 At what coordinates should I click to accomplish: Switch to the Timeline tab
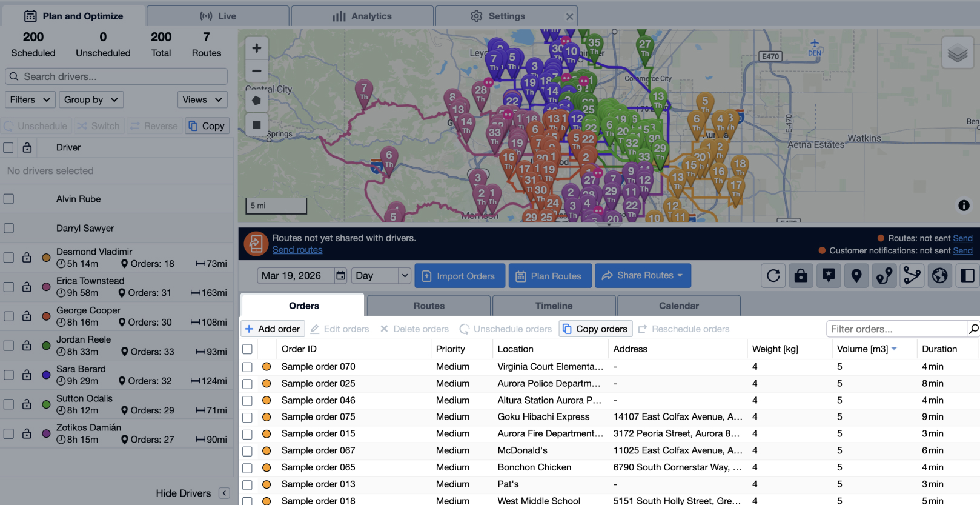coord(554,306)
